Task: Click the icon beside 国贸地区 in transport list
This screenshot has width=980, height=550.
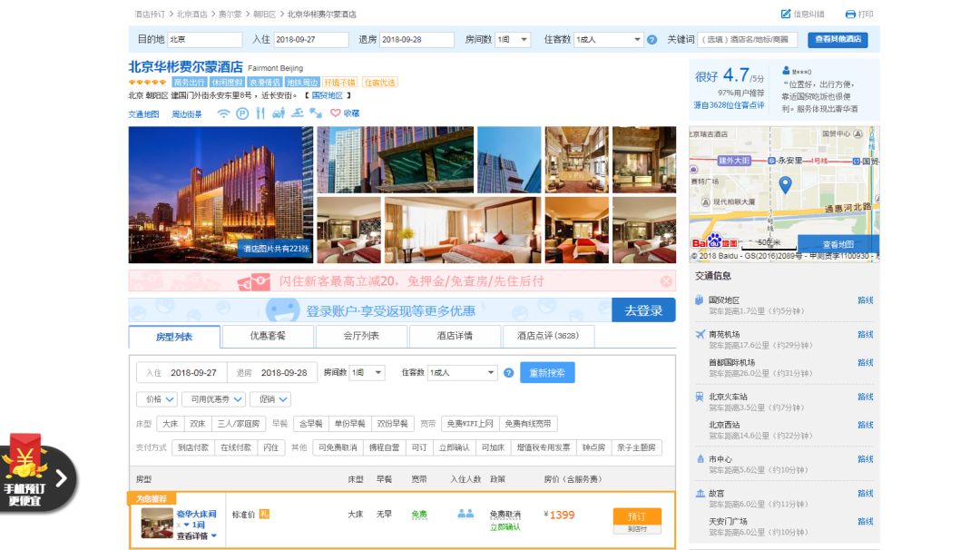Action: tap(700, 300)
